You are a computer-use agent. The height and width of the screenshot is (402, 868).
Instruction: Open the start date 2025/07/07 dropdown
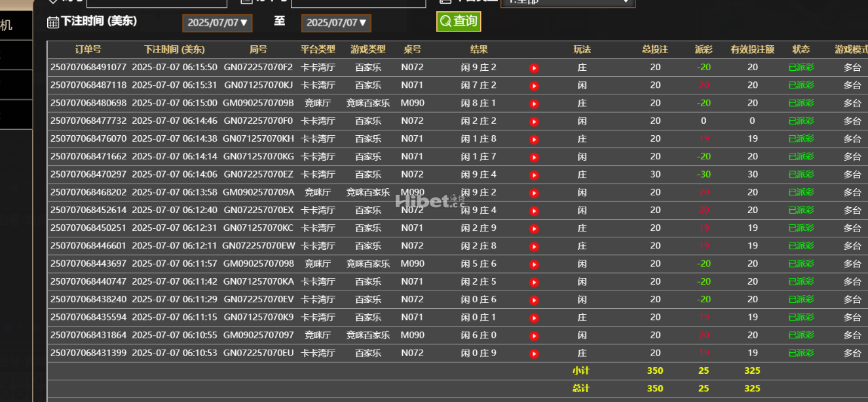(217, 22)
